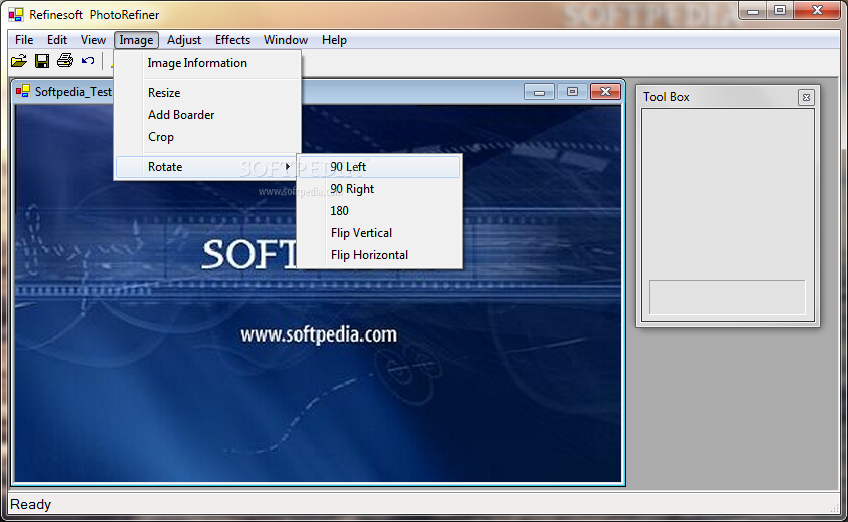The width and height of the screenshot is (848, 522).
Task: Minimize the PhotoRefiner main window
Action: pos(753,11)
